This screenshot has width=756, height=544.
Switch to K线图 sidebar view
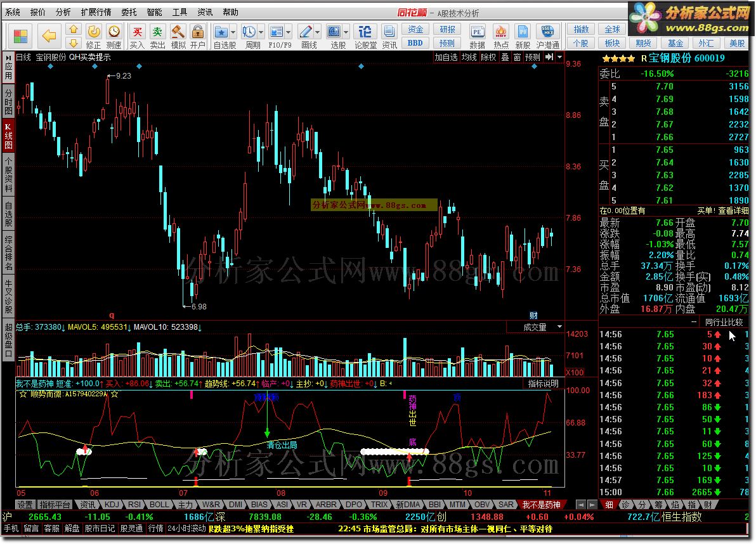click(8, 136)
